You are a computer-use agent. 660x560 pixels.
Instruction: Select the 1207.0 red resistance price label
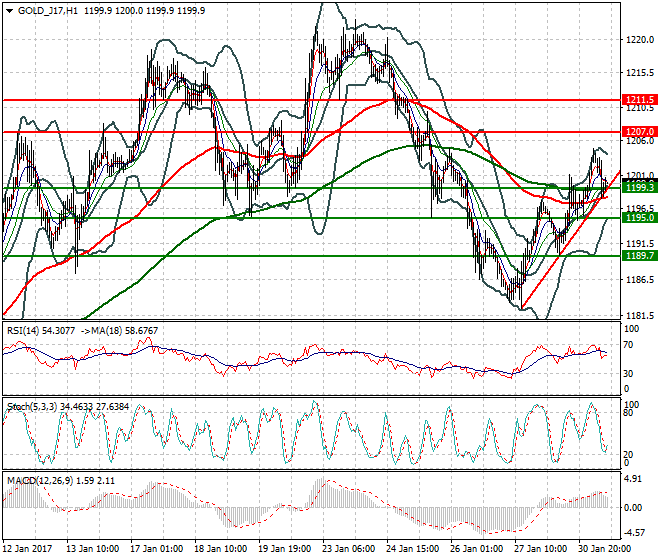pyautogui.click(x=639, y=131)
